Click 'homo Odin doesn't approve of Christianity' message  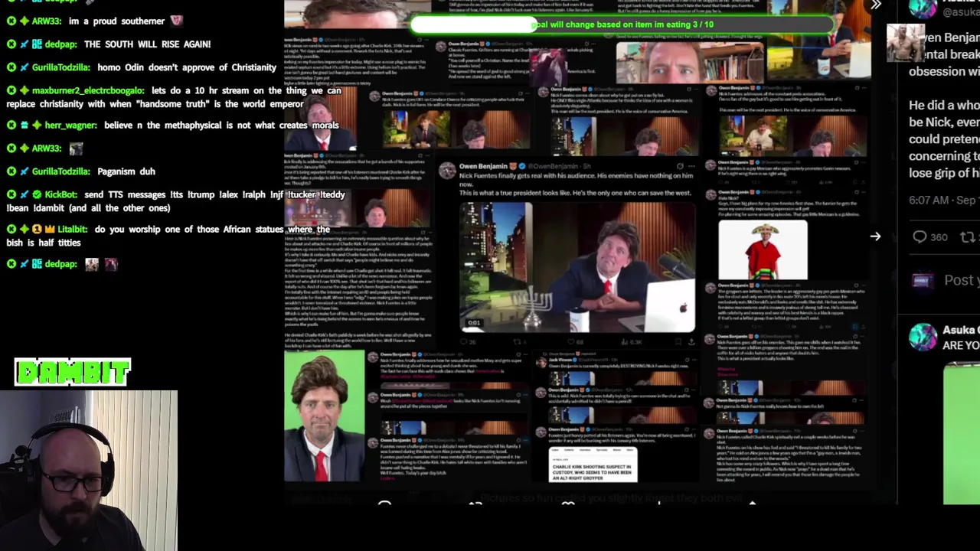tap(187, 67)
